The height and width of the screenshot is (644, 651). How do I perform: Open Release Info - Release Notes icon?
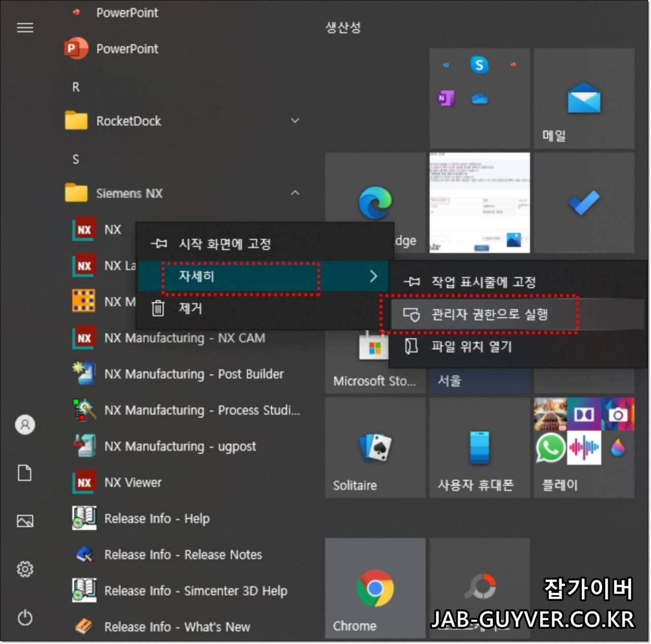(x=84, y=554)
